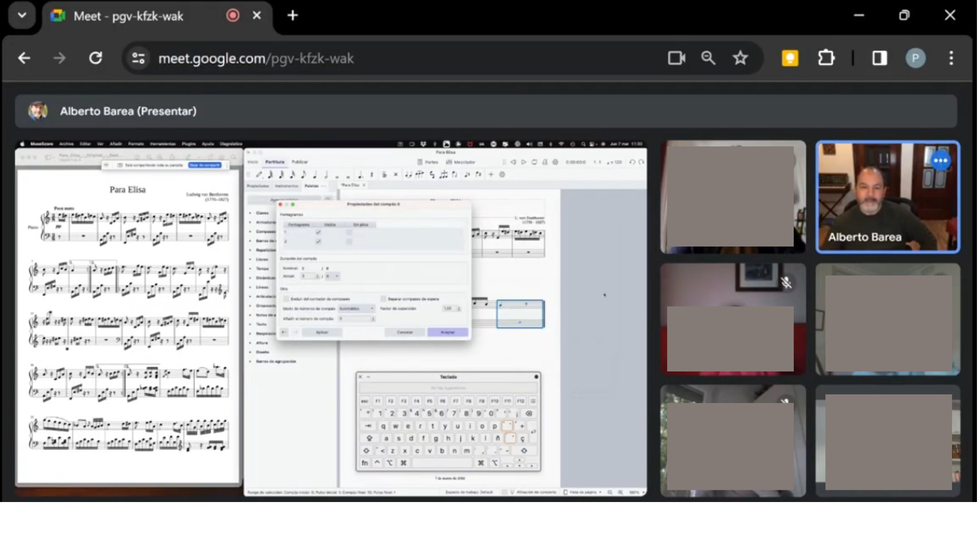Click Dejar de compartir button

tap(205, 165)
